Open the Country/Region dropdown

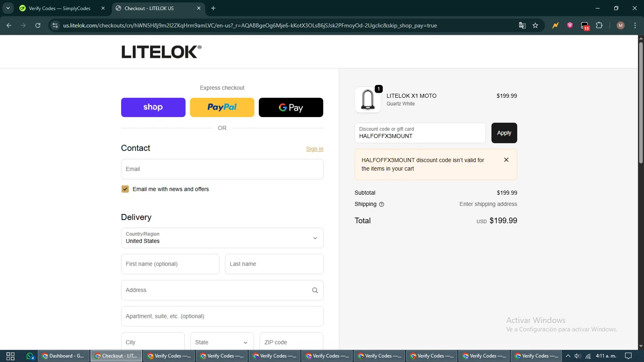(222, 238)
